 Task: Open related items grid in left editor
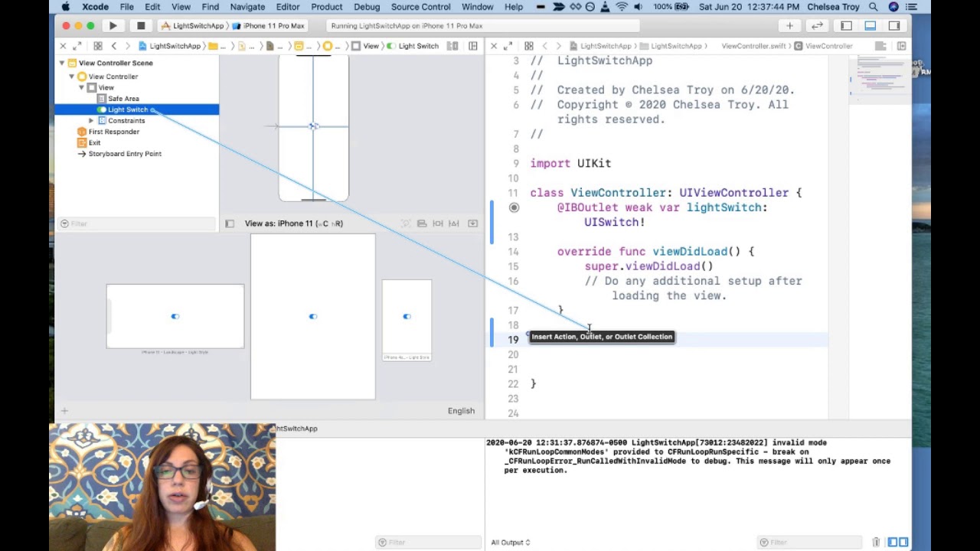point(97,46)
